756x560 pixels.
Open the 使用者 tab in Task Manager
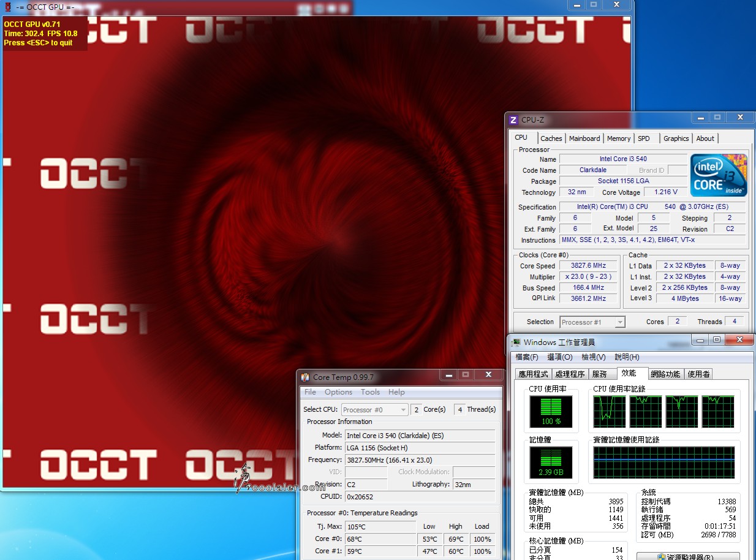click(698, 374)
